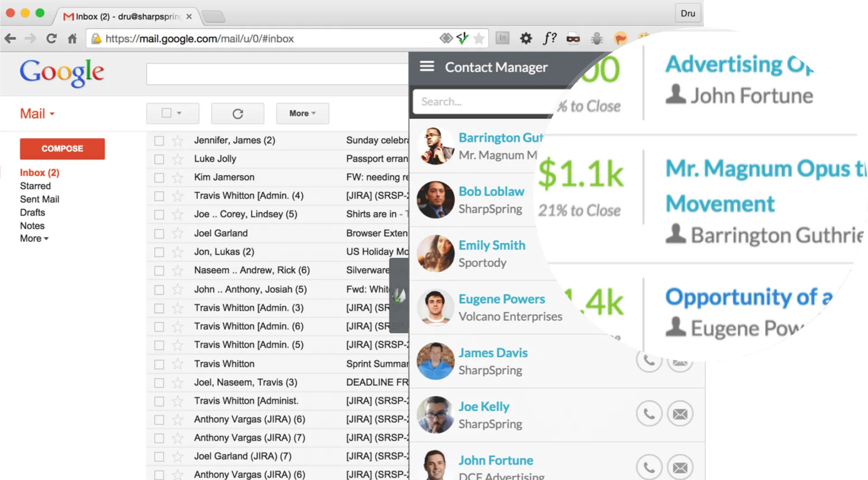Image resolution: width=868 pixels, height=480 pixels.
Task: Reload the page with the browser refresh icon
Action: [52, 39]
